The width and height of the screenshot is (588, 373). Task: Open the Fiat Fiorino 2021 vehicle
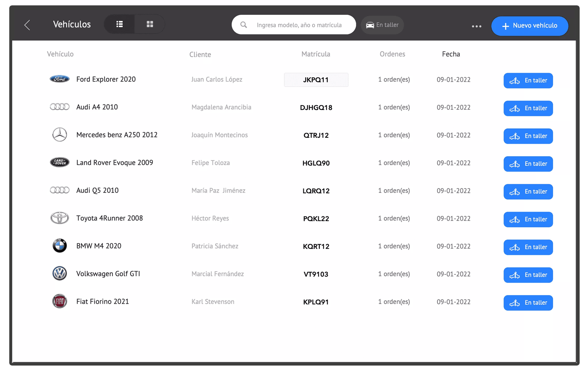pos(103,301)
